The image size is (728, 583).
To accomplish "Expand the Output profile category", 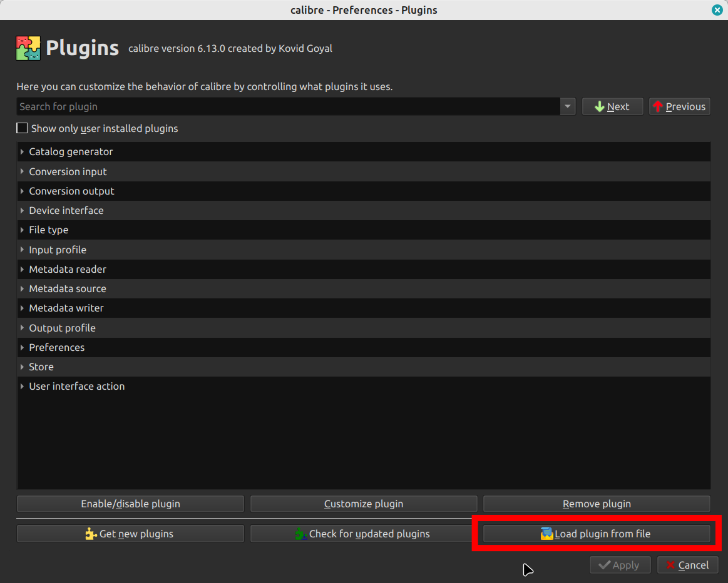I will pyautogui.click(x=22, y=328).
